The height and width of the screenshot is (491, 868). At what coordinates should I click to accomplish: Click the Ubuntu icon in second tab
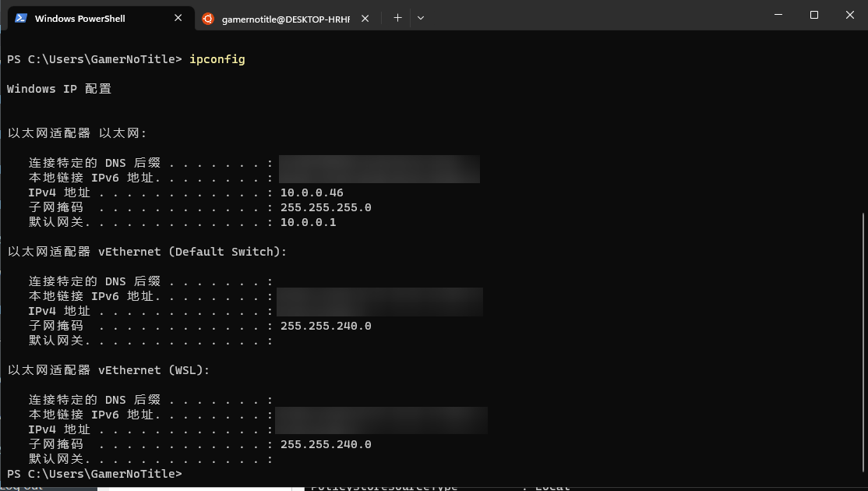coord(208,18)
